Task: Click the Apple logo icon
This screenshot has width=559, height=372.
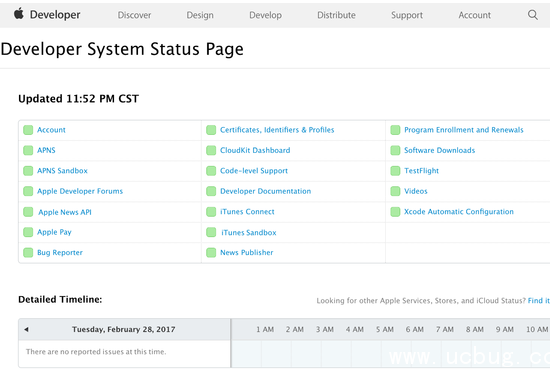Action: pyautogui.click(x=19, y=14)
